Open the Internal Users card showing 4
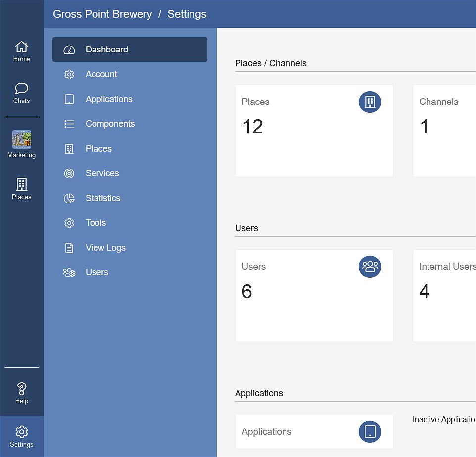This screenshot has width=476, height=457. click(444, 296)
